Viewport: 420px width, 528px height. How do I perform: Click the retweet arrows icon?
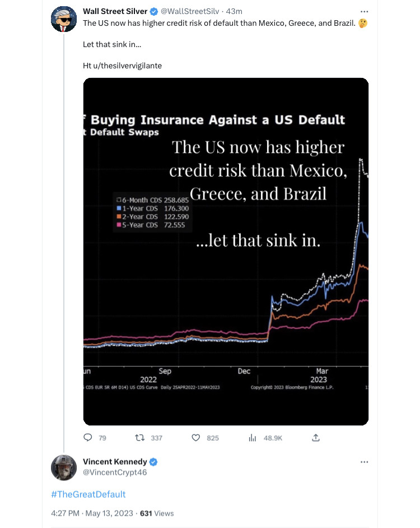click(x=142, y=438)
